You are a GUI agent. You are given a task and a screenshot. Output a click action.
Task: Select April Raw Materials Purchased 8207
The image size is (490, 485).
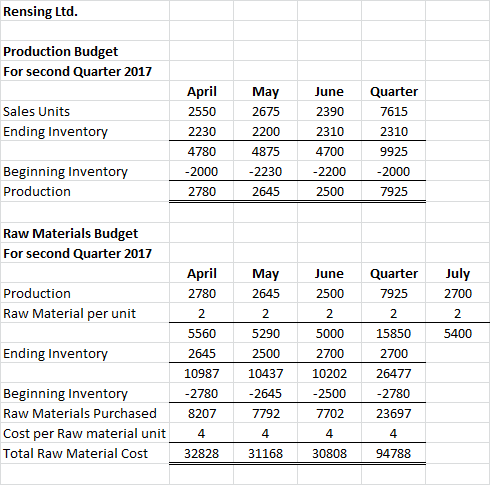coord(202,414)
